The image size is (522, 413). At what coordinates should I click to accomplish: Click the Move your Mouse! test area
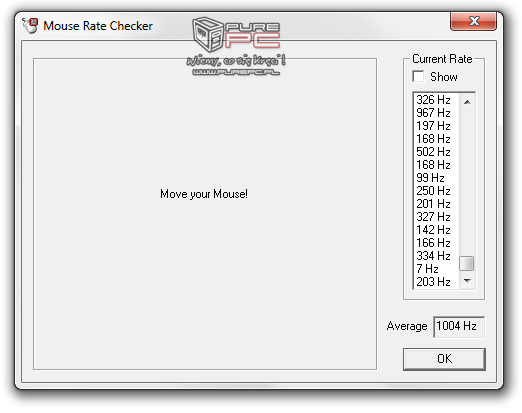tap(205, 214)
